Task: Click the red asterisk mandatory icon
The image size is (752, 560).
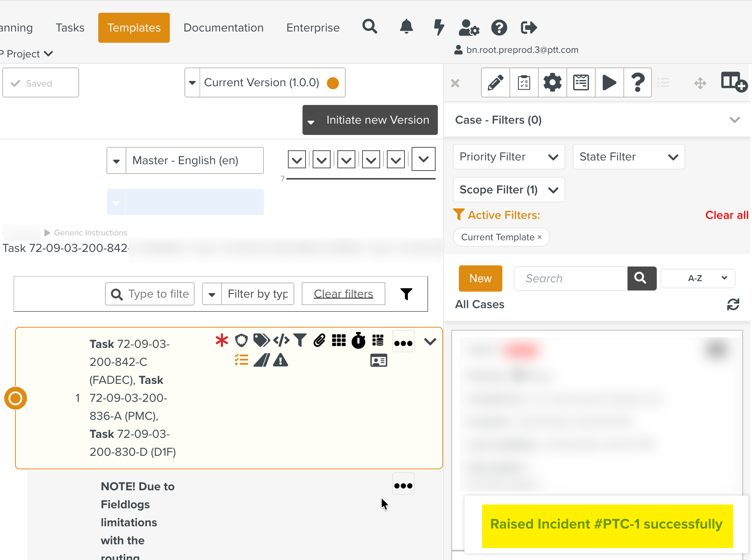Action: [x=222, y=340]
